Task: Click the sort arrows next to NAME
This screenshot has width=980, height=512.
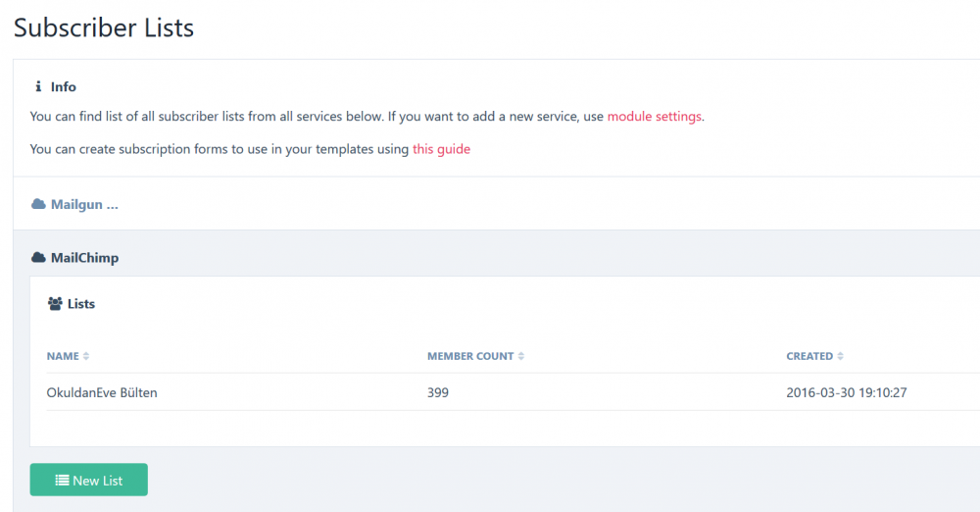Action: pos(86,356)
